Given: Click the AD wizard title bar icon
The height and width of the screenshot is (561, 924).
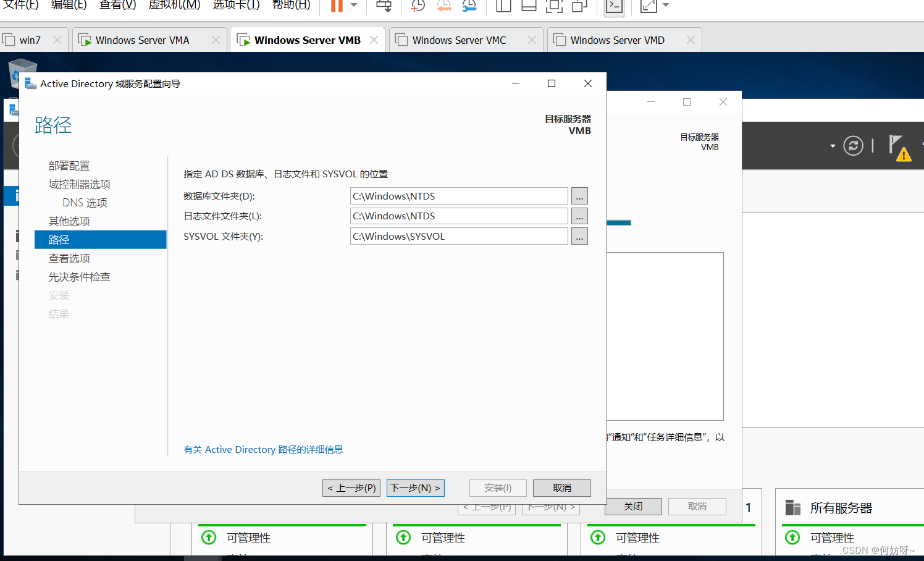Looking at the screenshot, I should click(x=30, y=83).
